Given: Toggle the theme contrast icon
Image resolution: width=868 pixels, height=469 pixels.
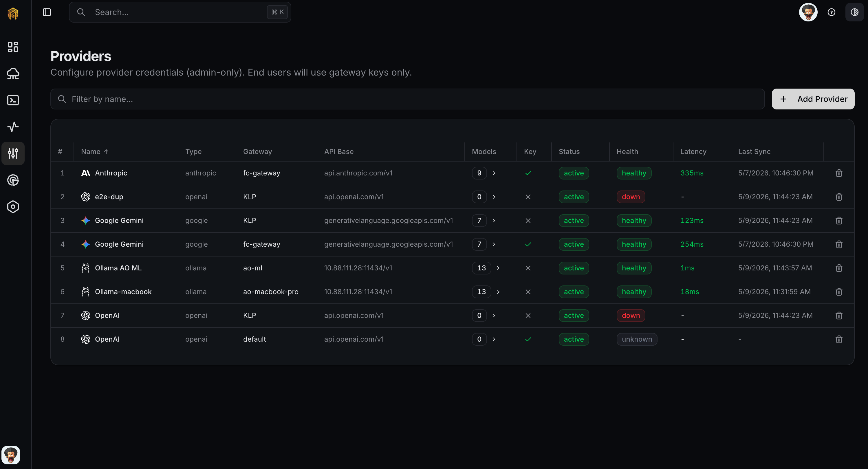Looking at the screenshot, I should point(854,12).
